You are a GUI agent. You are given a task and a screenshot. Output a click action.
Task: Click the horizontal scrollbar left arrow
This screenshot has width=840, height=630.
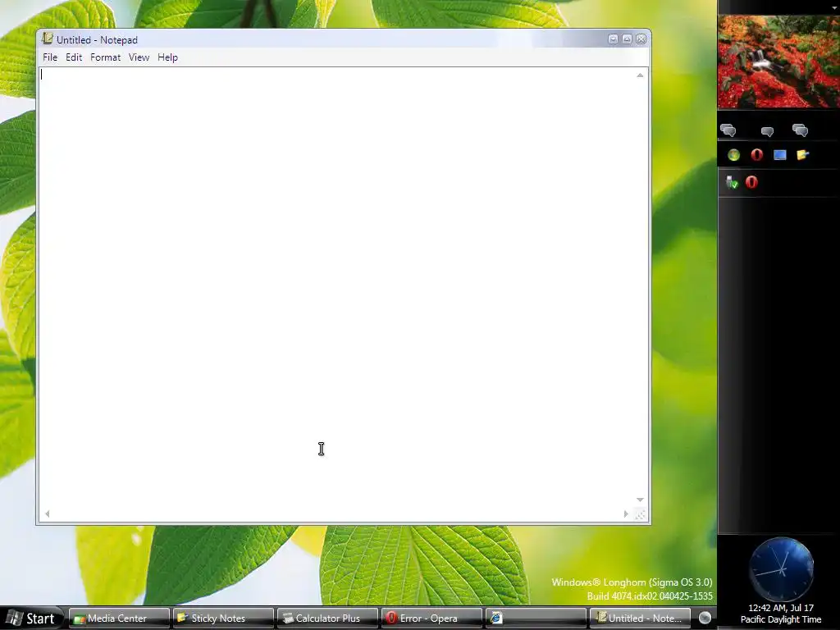47,514
